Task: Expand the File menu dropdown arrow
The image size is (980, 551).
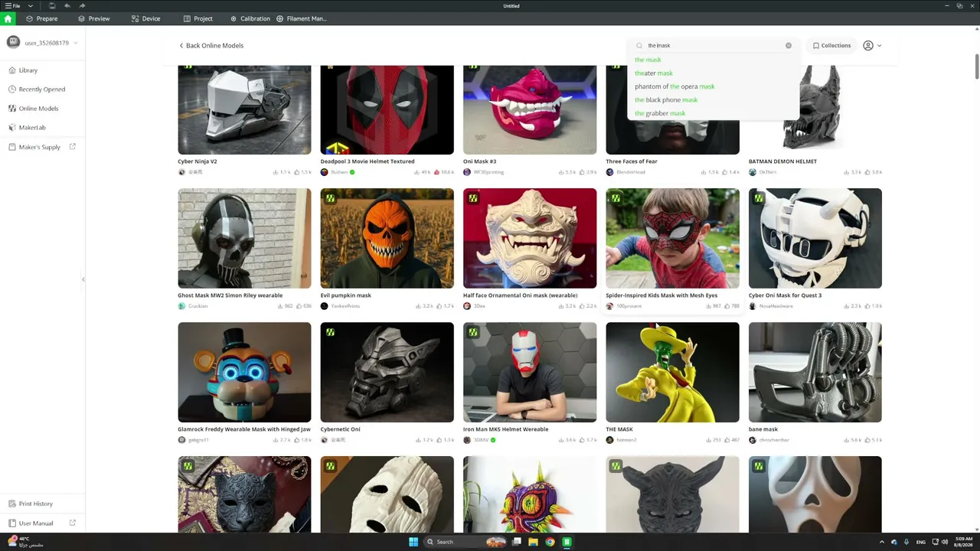Action: (x=31, y=6)
